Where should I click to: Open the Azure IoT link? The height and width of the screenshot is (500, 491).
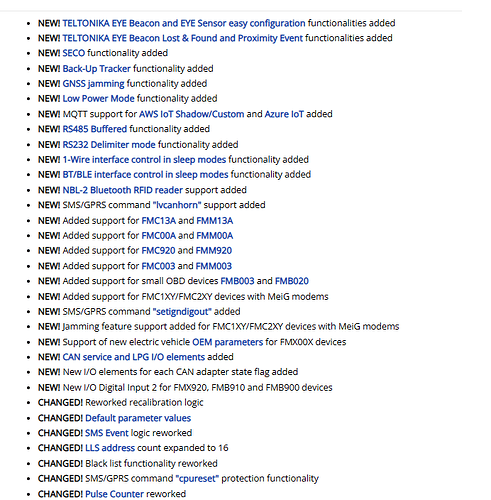pyautogui.click(x=284, y=114)
